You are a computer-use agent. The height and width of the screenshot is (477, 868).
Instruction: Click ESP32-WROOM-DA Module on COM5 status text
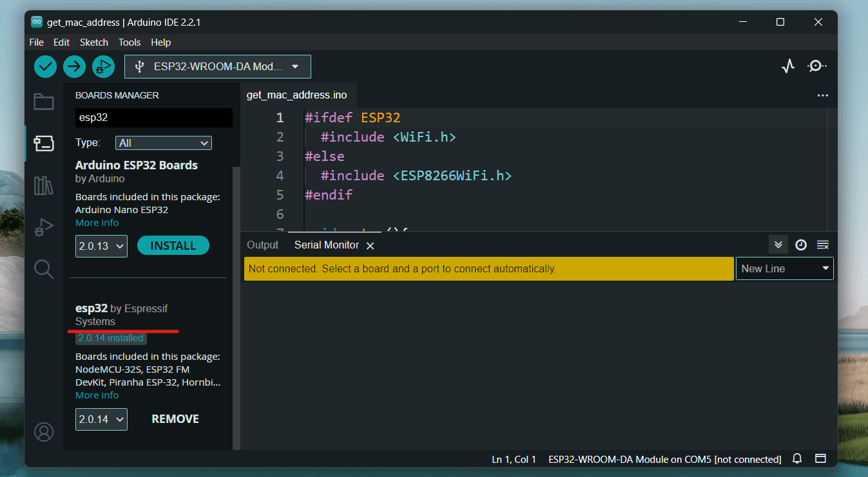[665, 459]
